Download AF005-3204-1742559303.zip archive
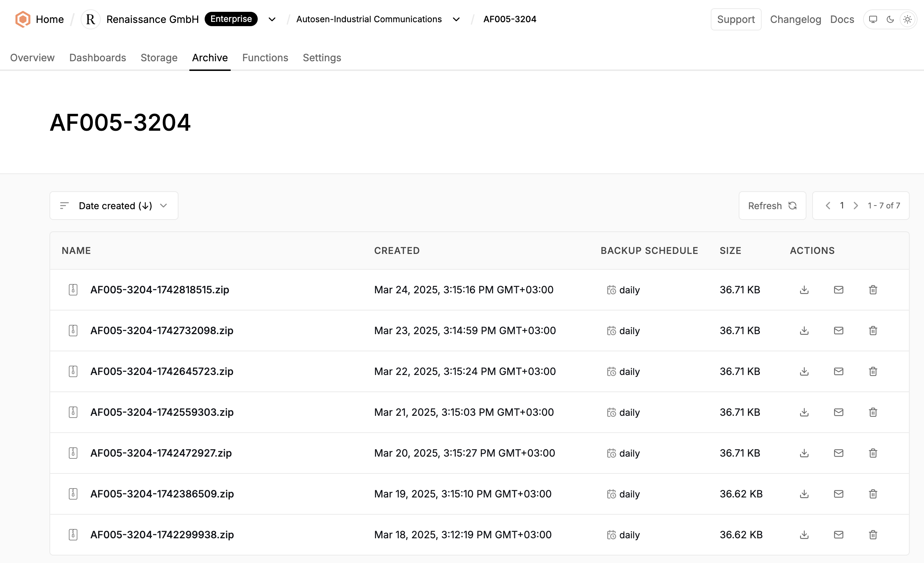The height and width of the screenshot is (563, 924). [804, 412]
